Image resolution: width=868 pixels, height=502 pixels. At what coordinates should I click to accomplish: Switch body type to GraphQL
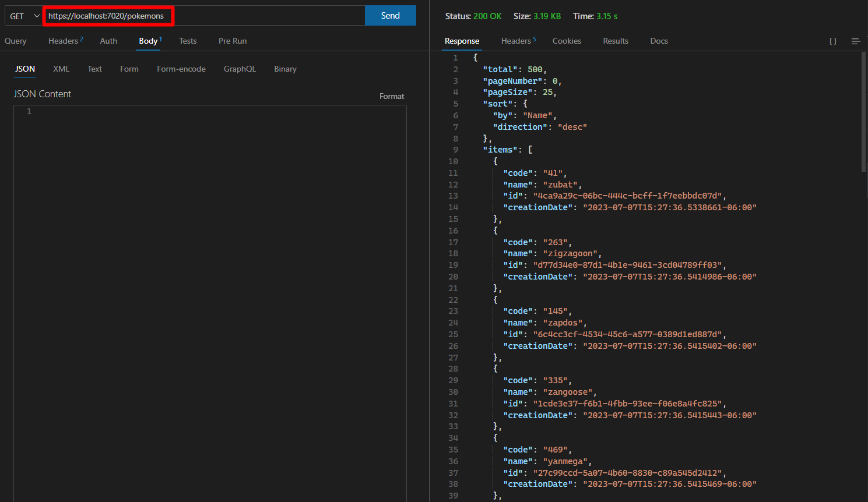pos(240,69)
